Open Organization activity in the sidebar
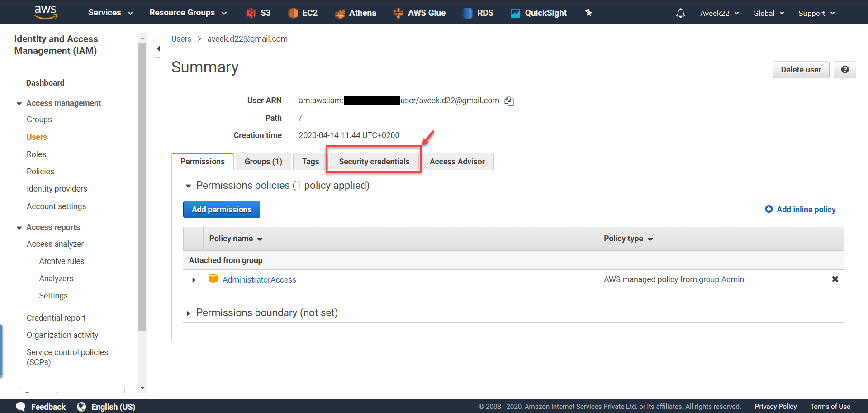Image resolution: width=868 pixels, height=413 pixels. [62, 335]
